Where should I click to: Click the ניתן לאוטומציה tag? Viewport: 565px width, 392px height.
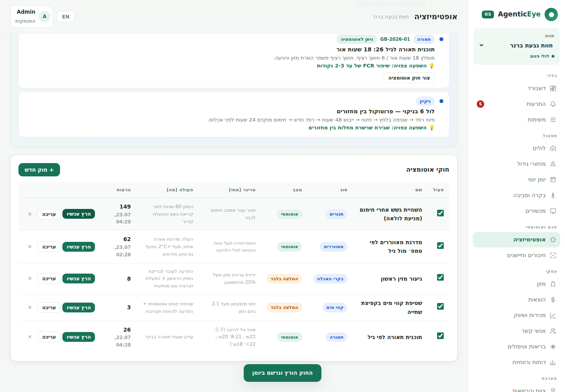coord(357,39)
